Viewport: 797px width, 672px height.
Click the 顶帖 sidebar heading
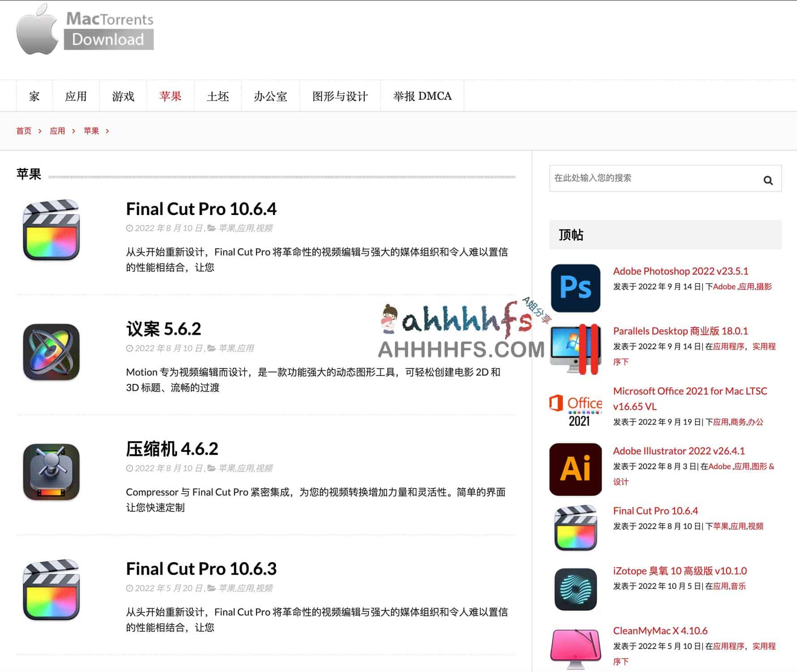coord(571,235)
